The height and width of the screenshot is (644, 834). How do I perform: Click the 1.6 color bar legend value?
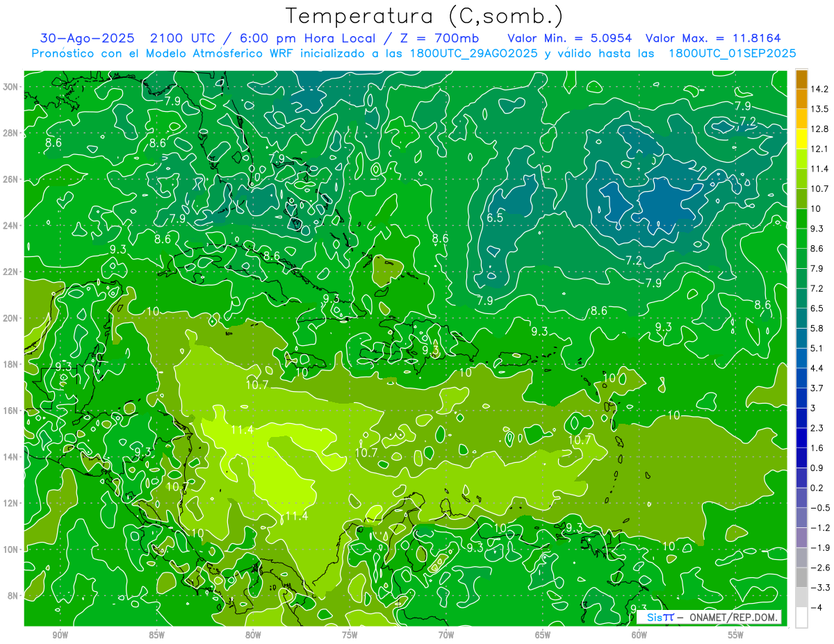pyautogui.click(x=817, y=447)
